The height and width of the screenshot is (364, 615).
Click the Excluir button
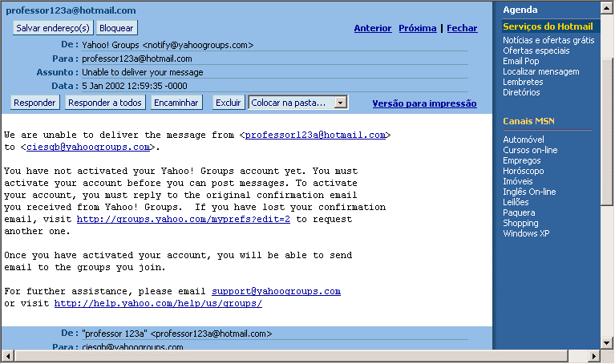229,103
